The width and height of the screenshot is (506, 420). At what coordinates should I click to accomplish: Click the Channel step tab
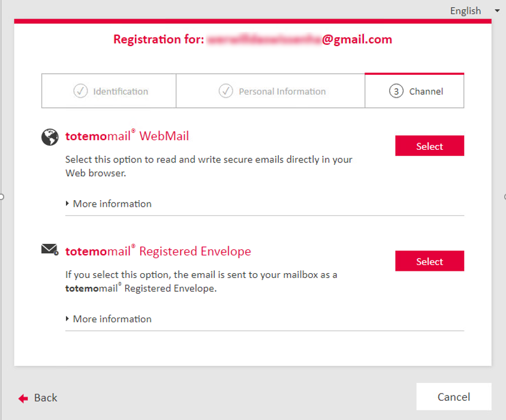coord(414,91)
